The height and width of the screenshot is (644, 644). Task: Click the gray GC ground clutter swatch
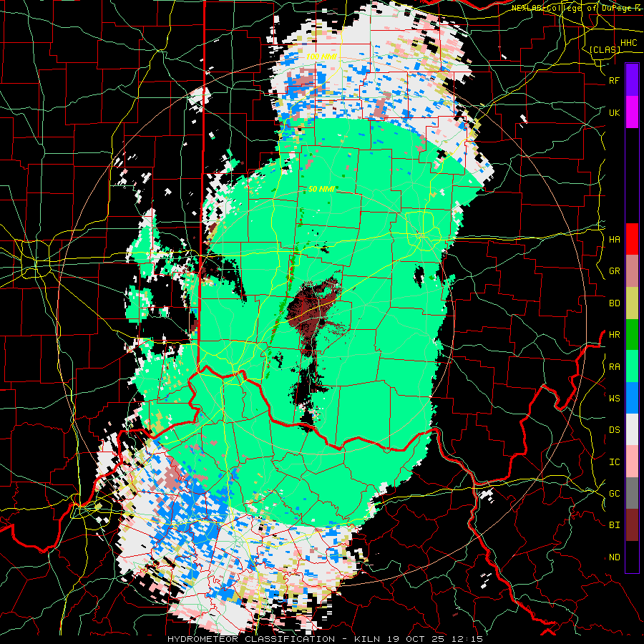pyautogui.click(x=632, y=494)
